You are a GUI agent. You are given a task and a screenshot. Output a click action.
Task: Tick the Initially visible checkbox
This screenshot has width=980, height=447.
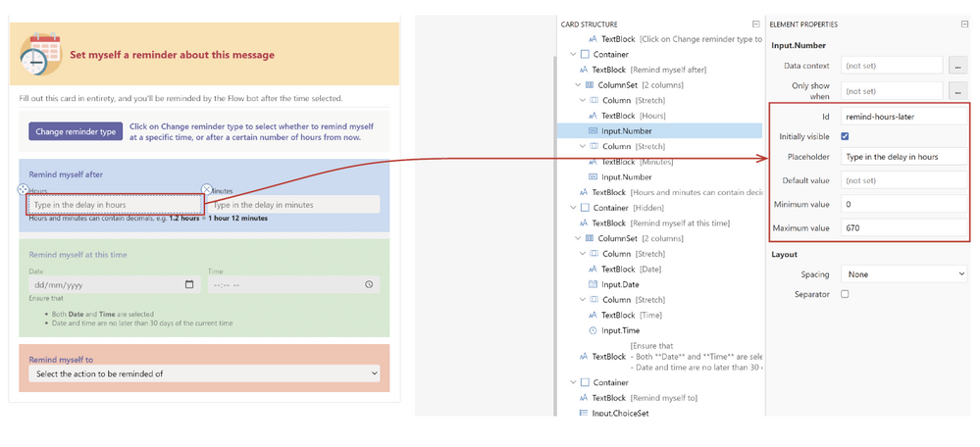click(x=845, y=136)
